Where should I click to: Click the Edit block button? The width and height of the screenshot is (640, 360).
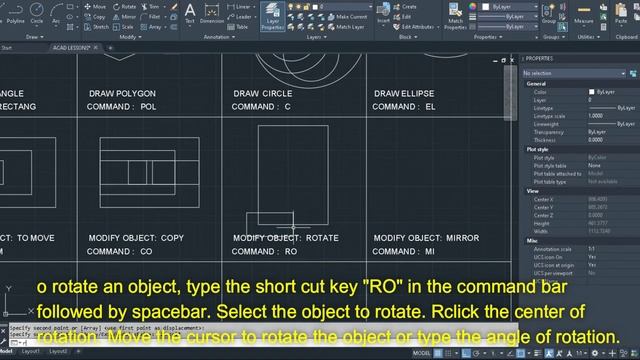[402, 17]
